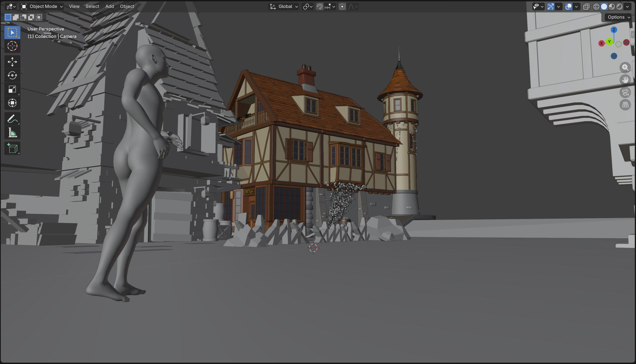Open the Select menu
636x364 pixels.
pos(92,6)
